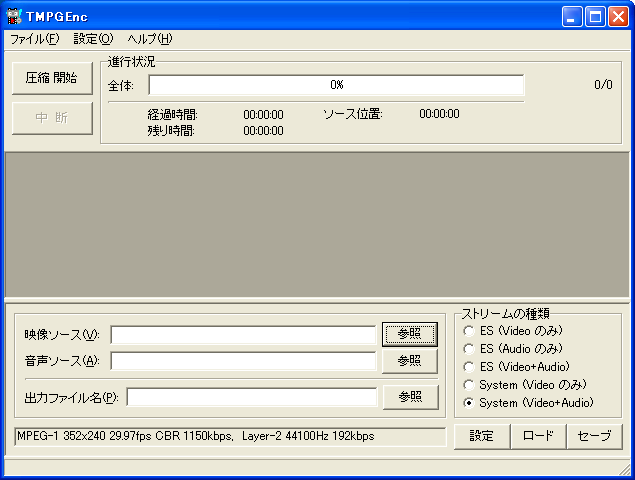635x480 pixels.
Task: Maximize the TMPGEnc window
Action: [595, 17]
